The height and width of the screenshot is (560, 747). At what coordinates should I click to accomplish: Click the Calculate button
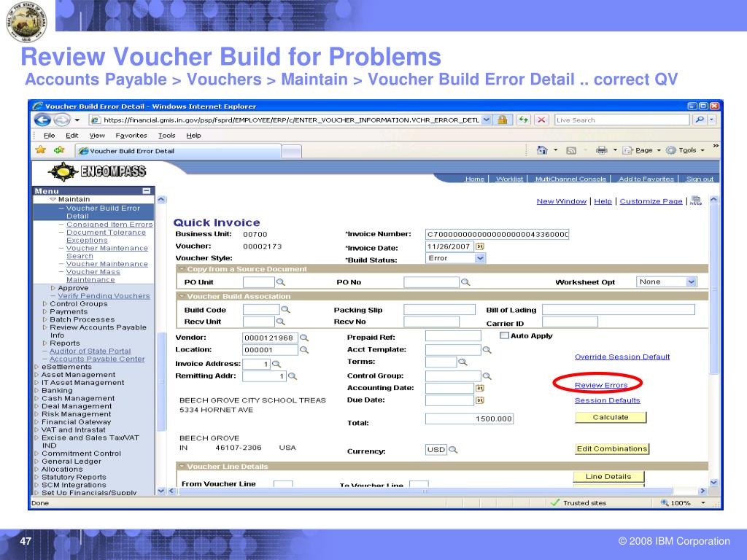(x=611, y=417)
